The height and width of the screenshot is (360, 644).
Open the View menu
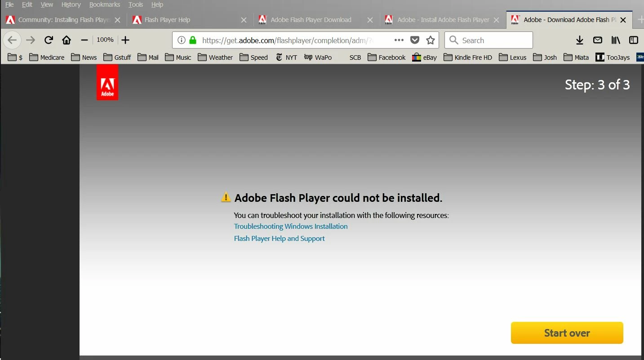pos(47,4)
